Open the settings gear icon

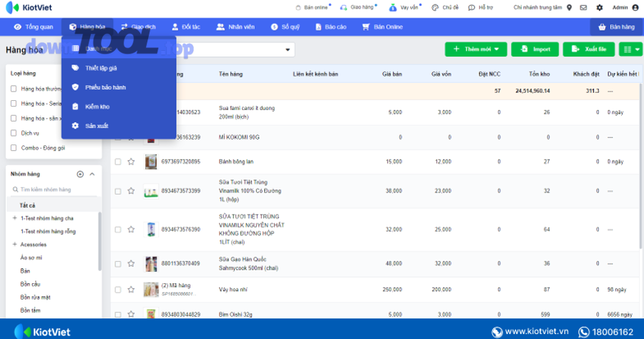point(599,8)
